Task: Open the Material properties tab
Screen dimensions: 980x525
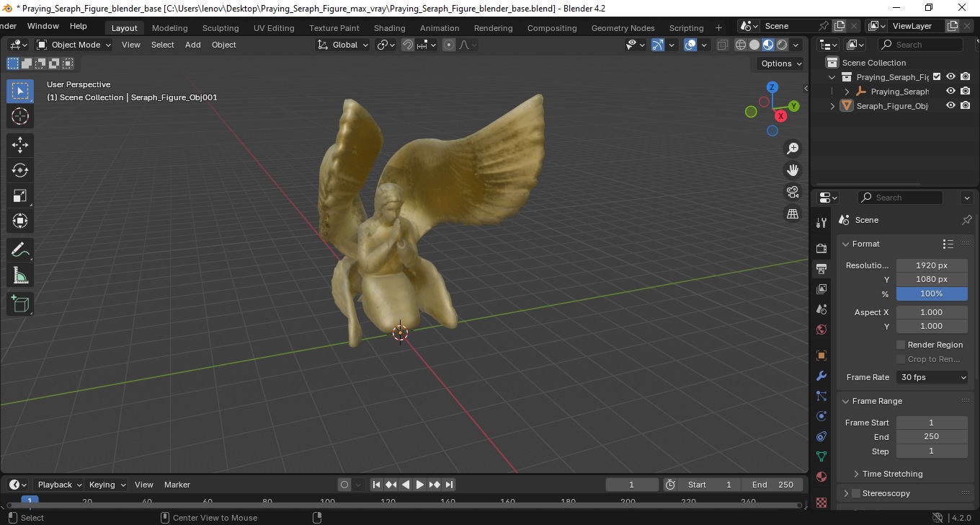Action: tap(821, 477)
